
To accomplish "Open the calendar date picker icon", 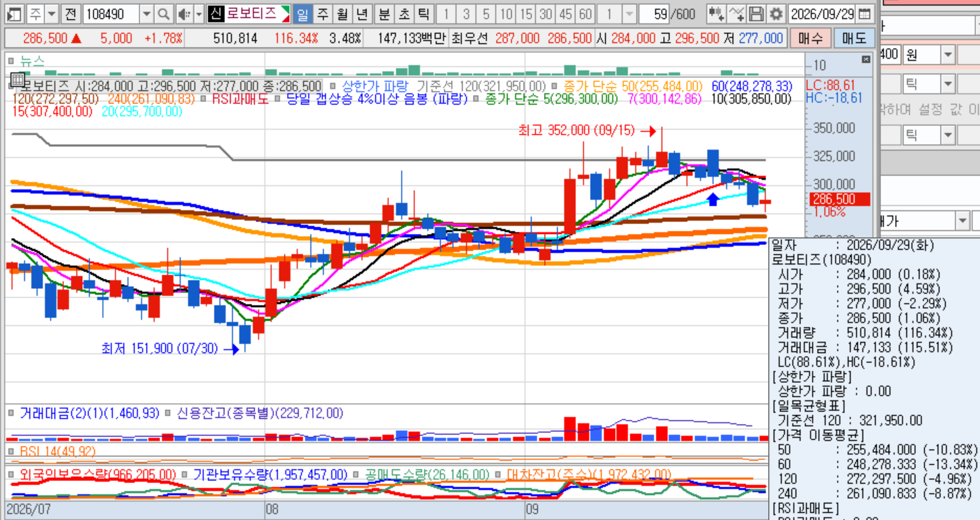I will point(864,14).
